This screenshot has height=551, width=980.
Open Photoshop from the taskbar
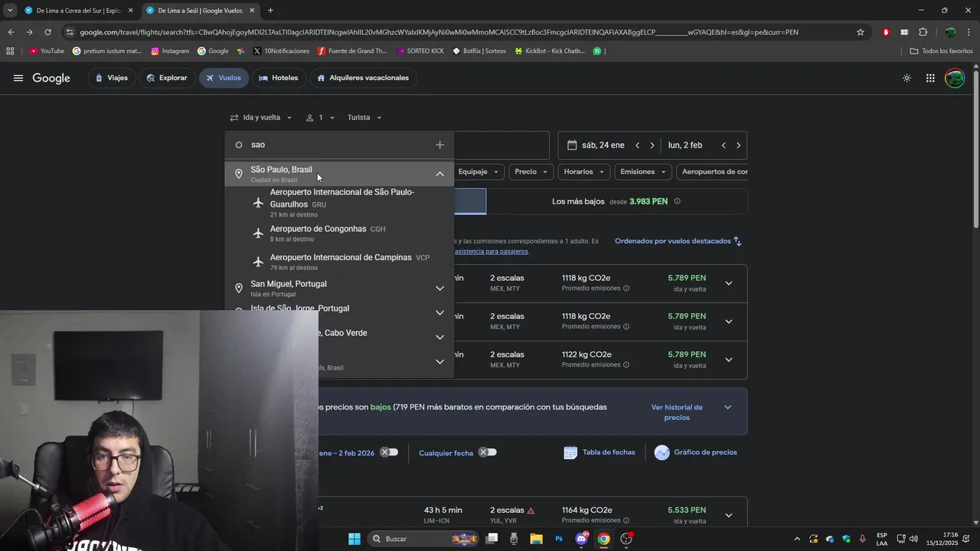coord(559,539)
